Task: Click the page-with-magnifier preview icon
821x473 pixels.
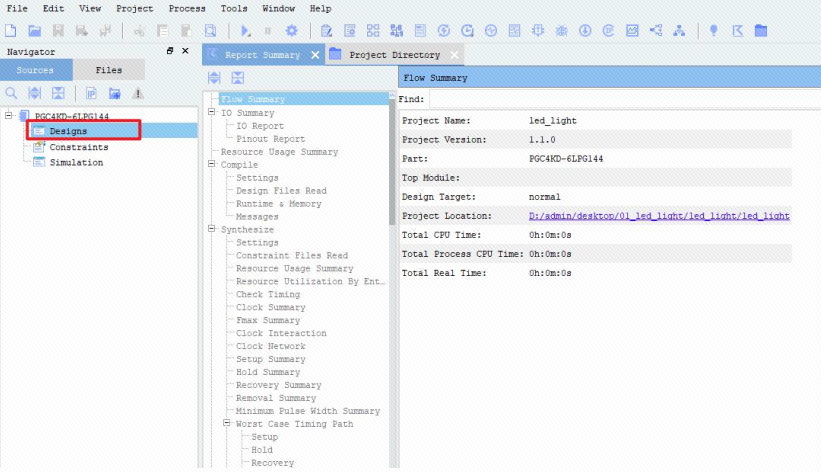Action: 210,31
